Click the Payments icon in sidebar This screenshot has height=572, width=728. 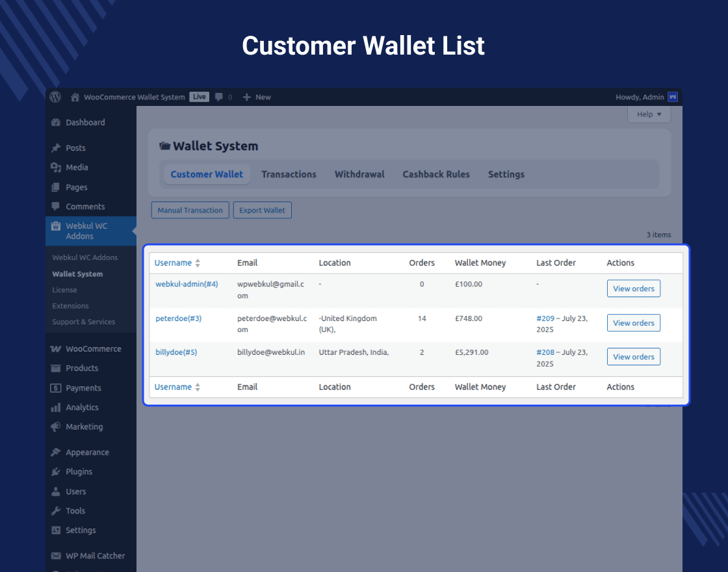click(56, 387)
